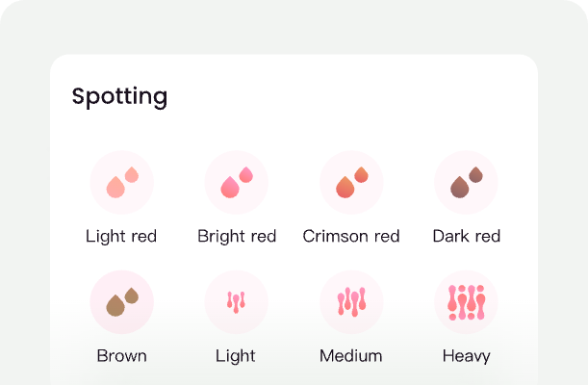The height and width of the screenshot is (385, 588).
Task: Click the "Crimson red" text label
Action: click(351, 236)
